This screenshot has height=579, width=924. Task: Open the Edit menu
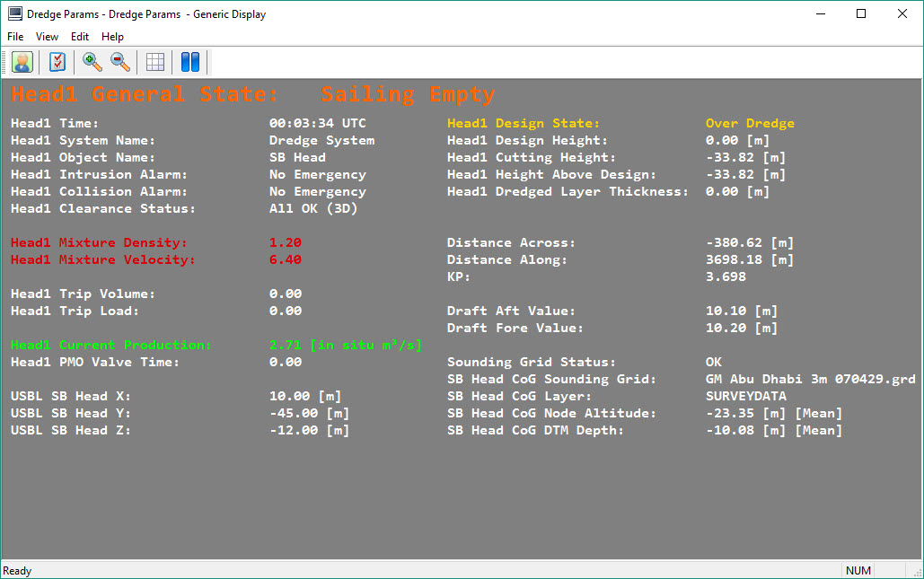pos(80,37)
